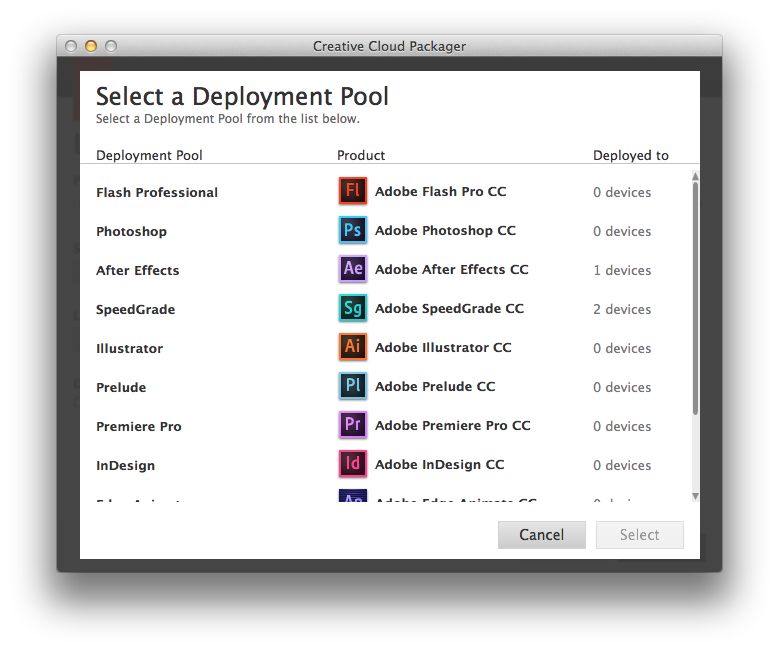Click the Adobe Flash Pro CC icon
The image size is (779, 651).
click(x=353, y=191)
